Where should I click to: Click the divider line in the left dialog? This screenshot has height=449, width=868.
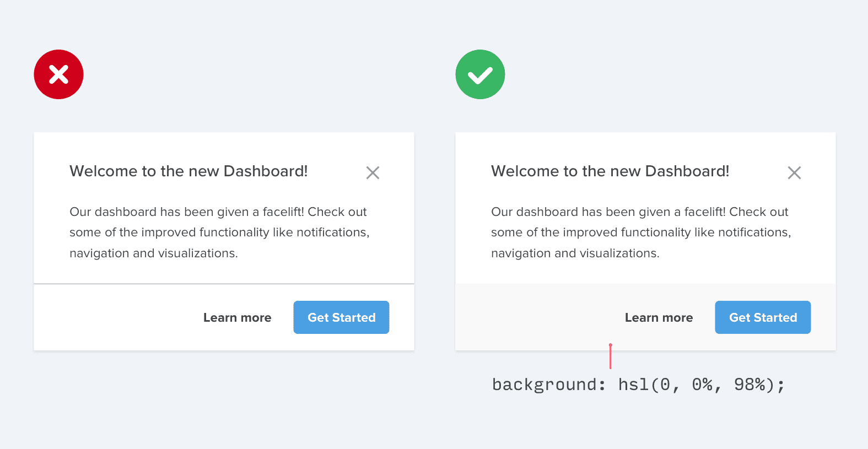(224, 284)
